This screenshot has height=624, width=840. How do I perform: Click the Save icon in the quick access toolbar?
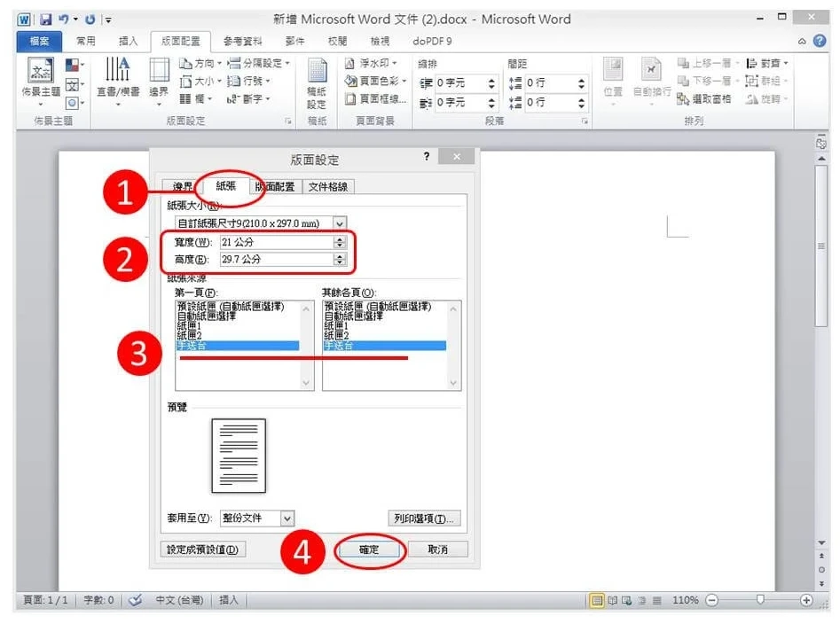[43, 19]
